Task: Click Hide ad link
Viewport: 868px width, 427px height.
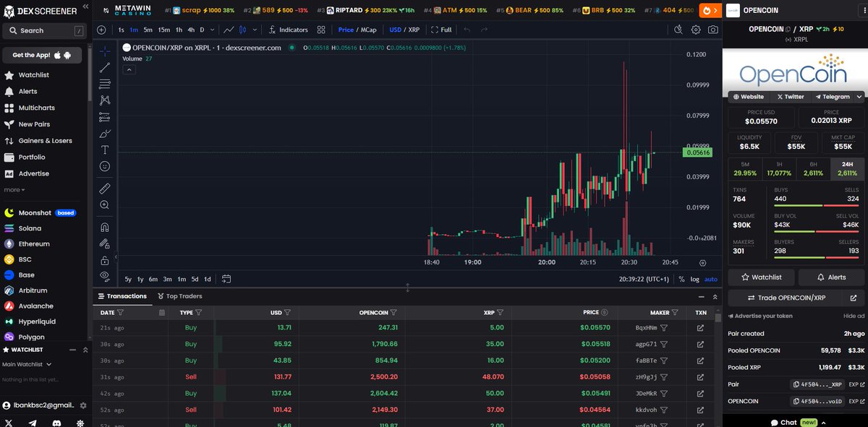Action: pos(854,316)
